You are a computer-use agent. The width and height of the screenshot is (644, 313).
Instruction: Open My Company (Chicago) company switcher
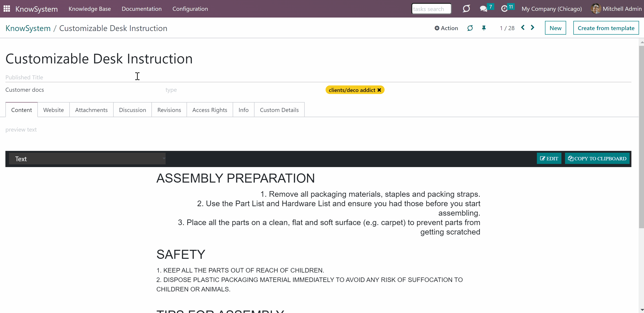(552, 9)
